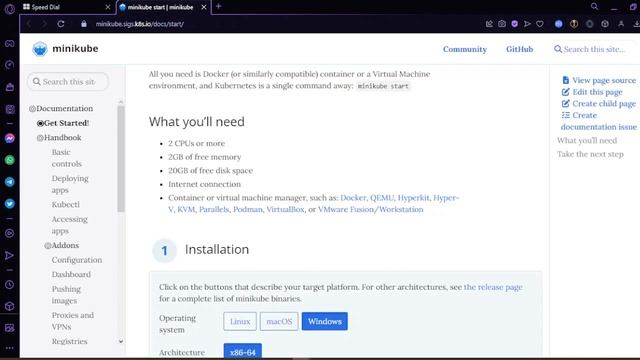Open Telegram in the sidebar

[x=9, y=182]
